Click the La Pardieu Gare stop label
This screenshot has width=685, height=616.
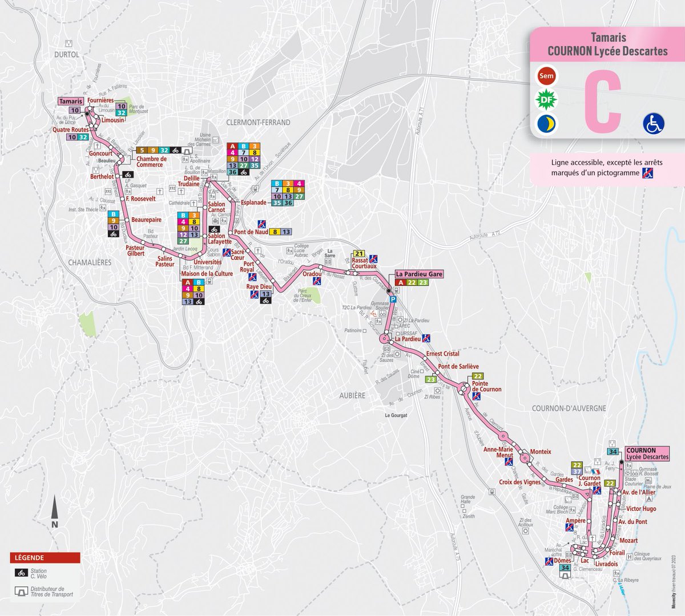[419, 274]
